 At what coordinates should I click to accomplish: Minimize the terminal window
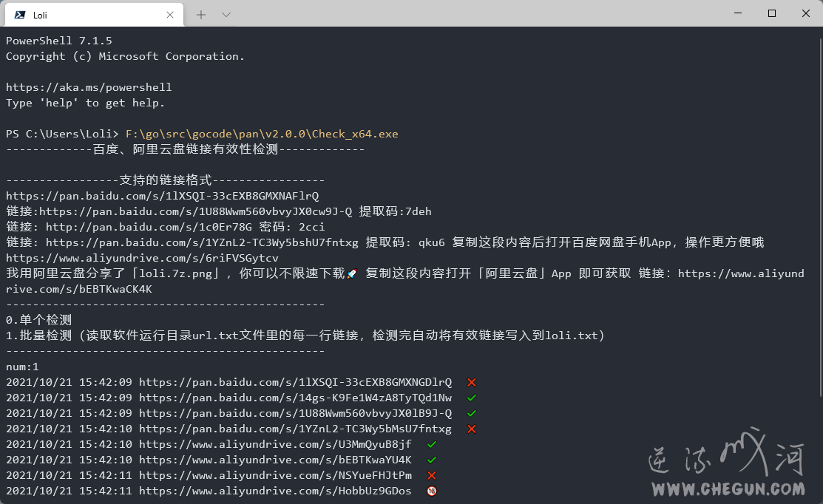point(738,13)
